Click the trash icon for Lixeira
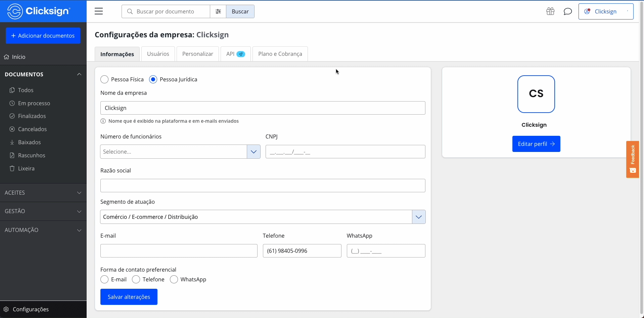The height and width of the screenshot is (318, 644). point(12,168)
